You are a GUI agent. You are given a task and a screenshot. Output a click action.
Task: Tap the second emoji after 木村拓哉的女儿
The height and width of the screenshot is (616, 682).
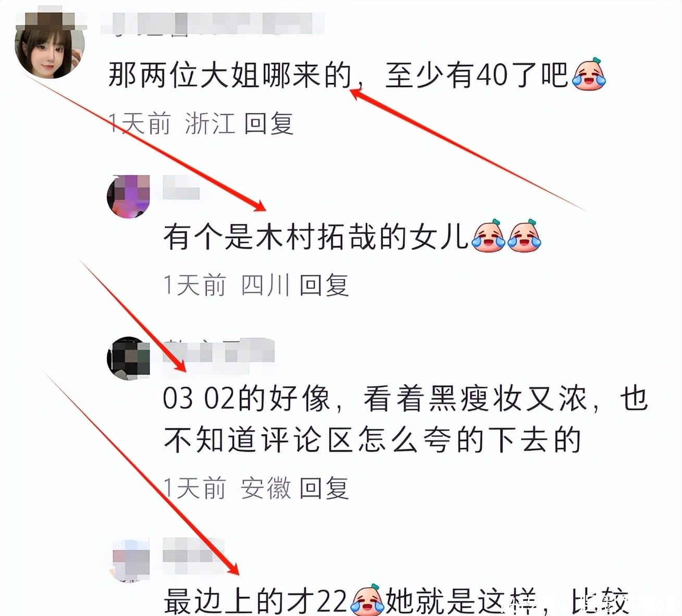click(525, 236)
